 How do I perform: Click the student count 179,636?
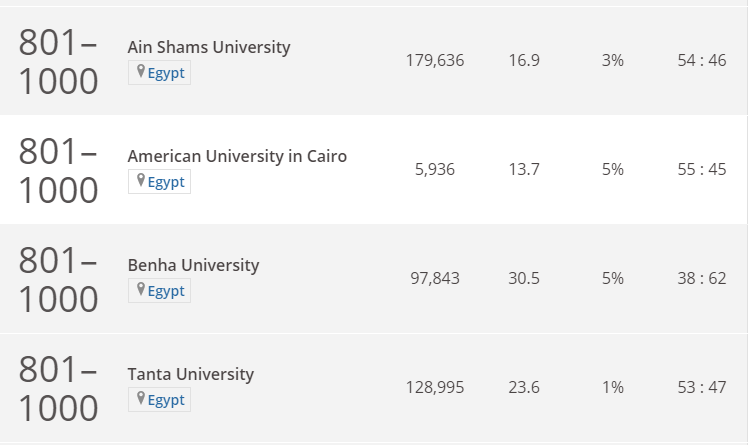435,61
